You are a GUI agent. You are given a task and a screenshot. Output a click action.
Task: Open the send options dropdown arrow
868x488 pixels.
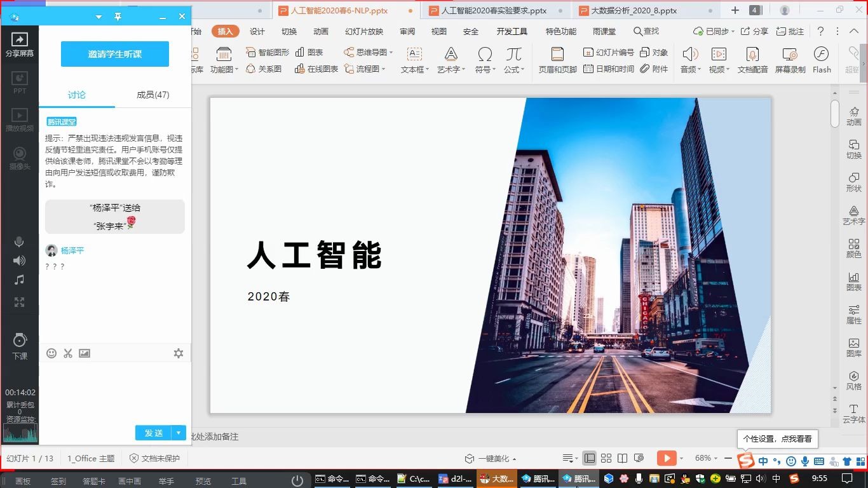click(x=179, y=433)
